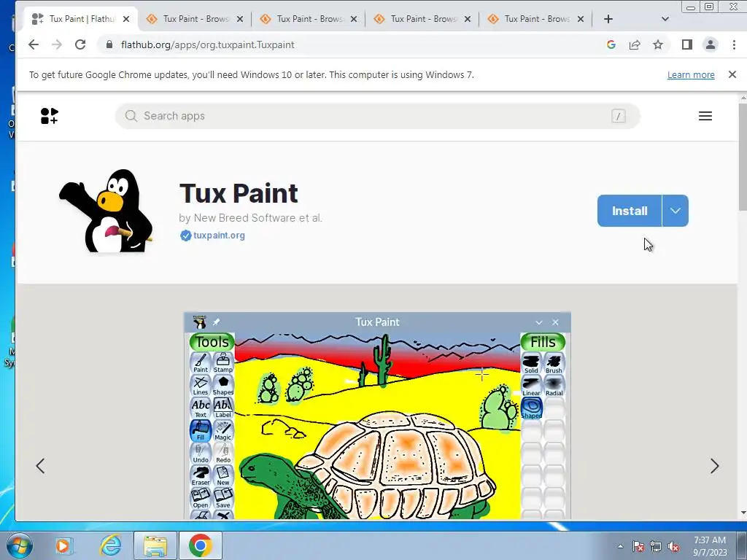Click the Fill tool in screenshot
This screenshot has width=747, height=560.
pos(200,430)
